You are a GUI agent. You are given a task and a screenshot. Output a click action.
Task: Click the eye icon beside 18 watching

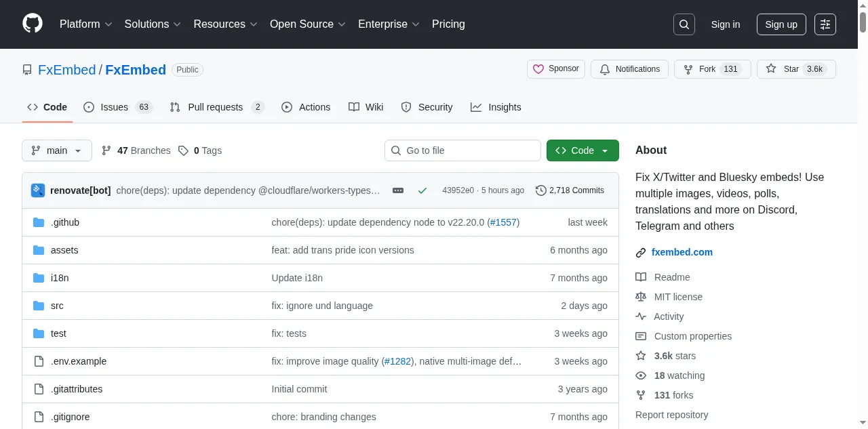641,375
